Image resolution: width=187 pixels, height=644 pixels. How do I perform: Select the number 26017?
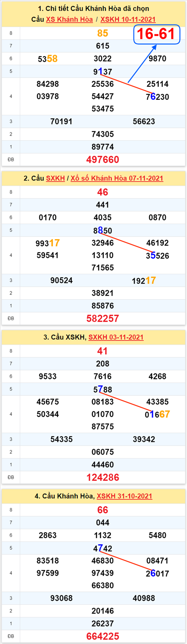[157, 574]
